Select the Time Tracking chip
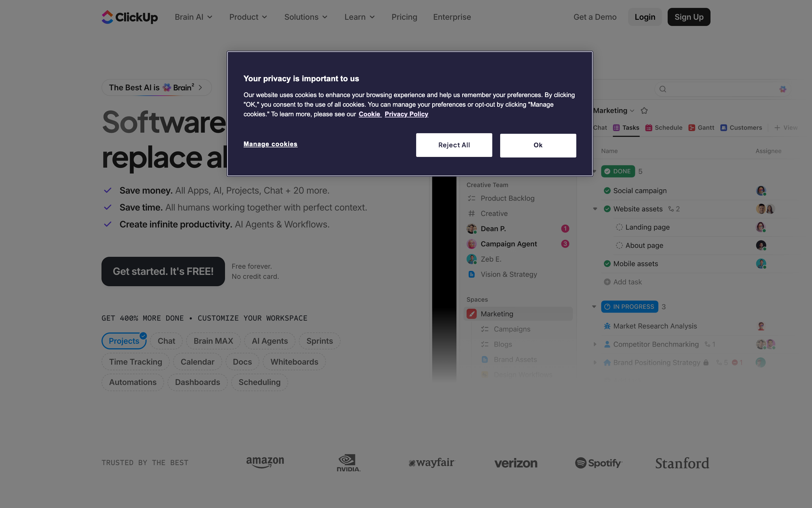The image size is (812, 508). coord(136,362)
